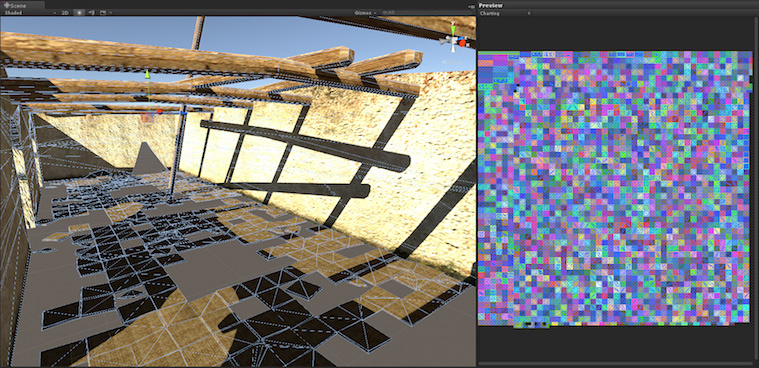
Task: Expand the effects dropdown arrow
Action: 111,13
